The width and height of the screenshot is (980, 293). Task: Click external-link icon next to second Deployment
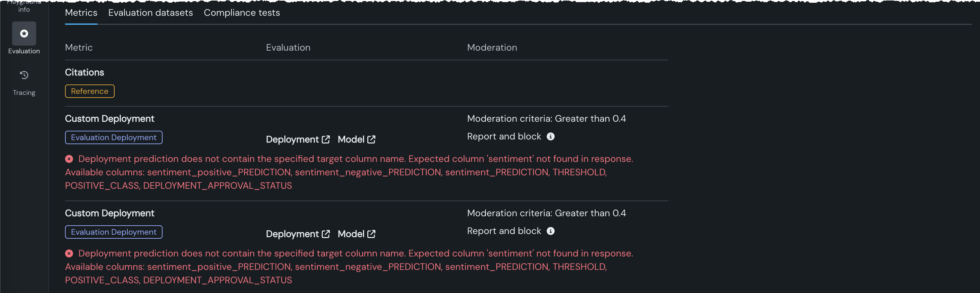pyautogui.click(x=326, y=234)
